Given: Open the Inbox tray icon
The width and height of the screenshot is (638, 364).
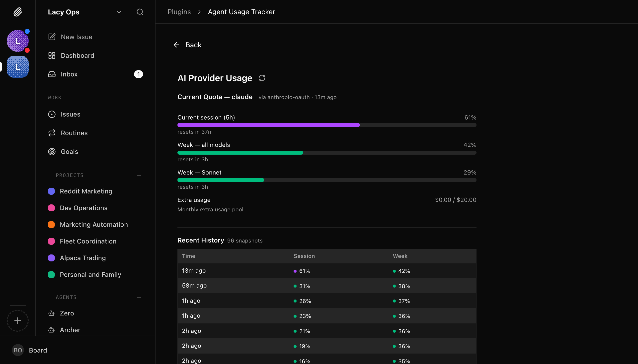Looking at the screenshot, I should click(x=52, y=74).
